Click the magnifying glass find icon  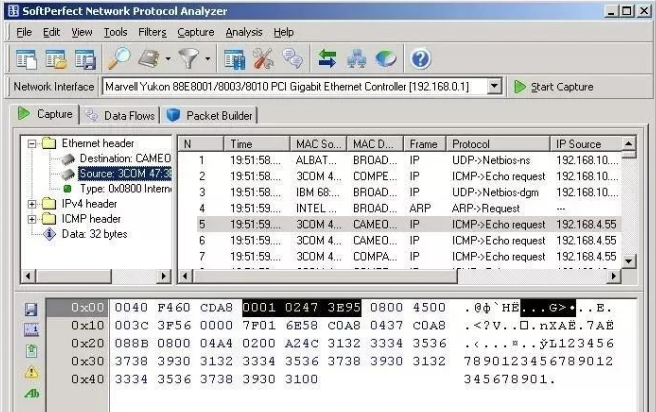(x=119, y=59)
